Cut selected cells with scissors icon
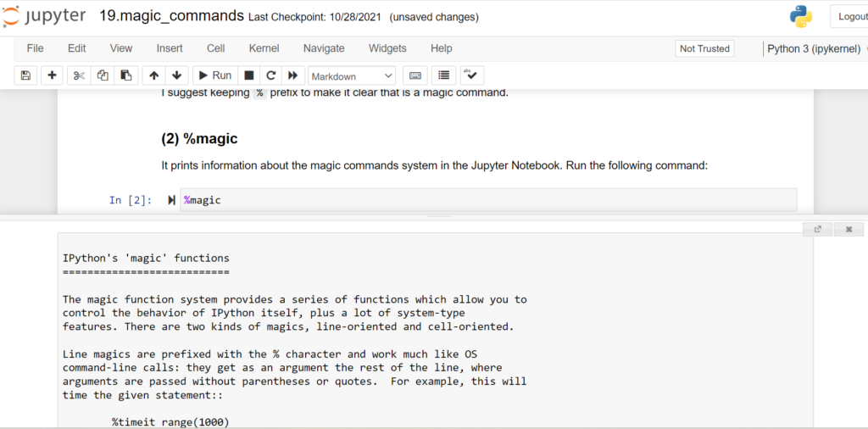 [x=79, y=75]
